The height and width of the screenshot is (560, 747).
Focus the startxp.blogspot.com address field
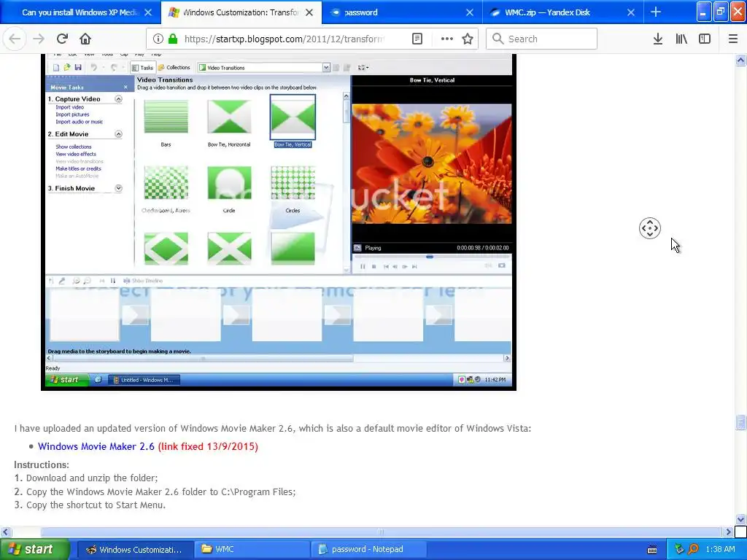pos(284,39)
